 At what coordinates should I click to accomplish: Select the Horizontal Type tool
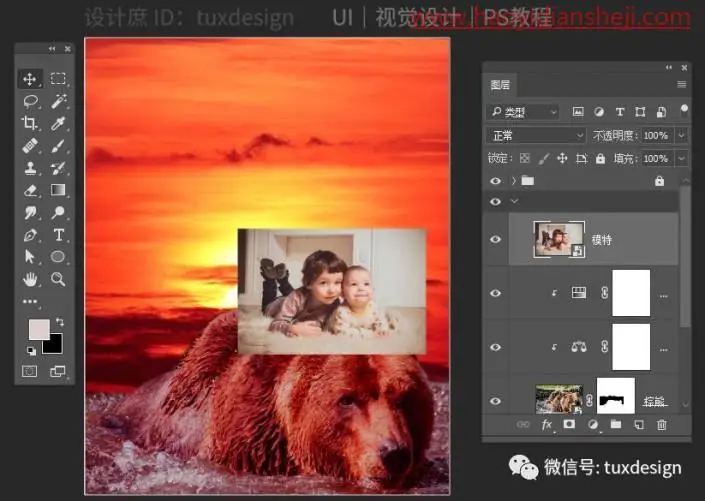coord(58,235)
